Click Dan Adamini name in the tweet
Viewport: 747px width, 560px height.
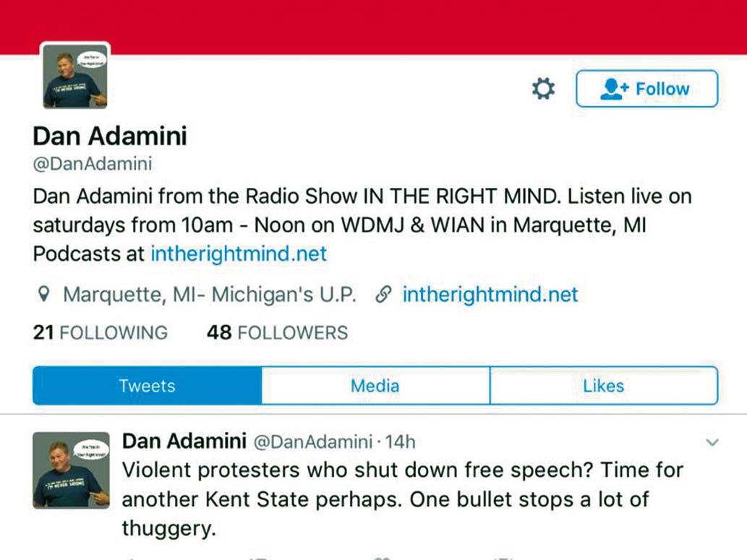184,441
